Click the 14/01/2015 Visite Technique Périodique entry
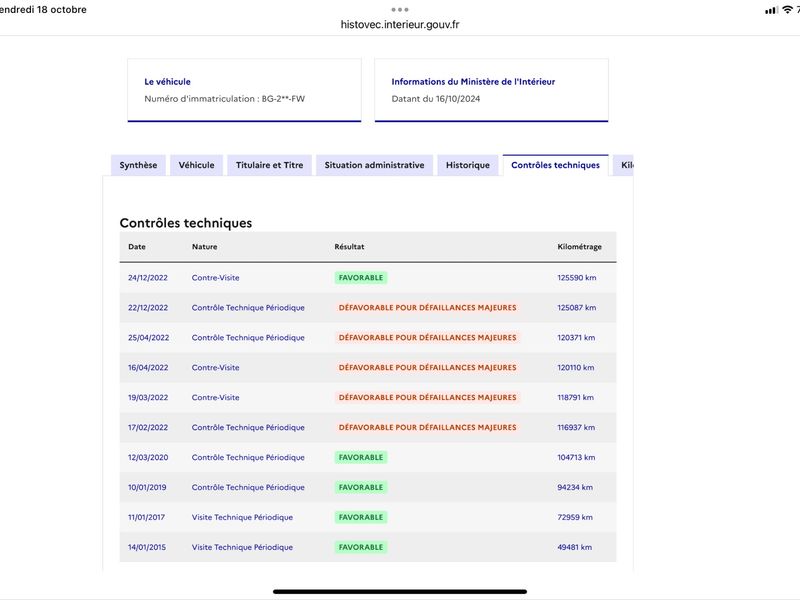800x600 pixels. [368, 547]
